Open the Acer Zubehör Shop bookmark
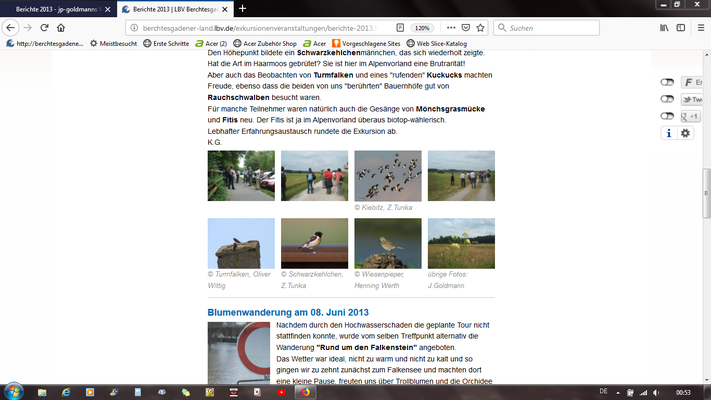The height and width of the screenshot is (400, 711). point(265,44)
